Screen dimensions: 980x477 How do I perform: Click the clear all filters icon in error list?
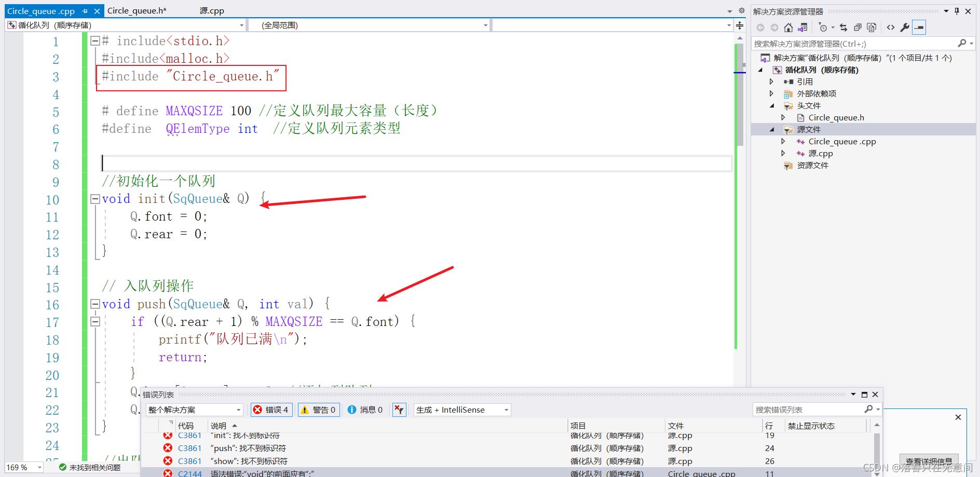pos(399,410)
